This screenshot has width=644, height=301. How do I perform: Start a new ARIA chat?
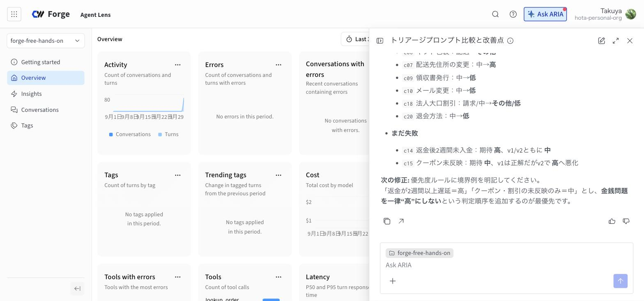point(602,41)
